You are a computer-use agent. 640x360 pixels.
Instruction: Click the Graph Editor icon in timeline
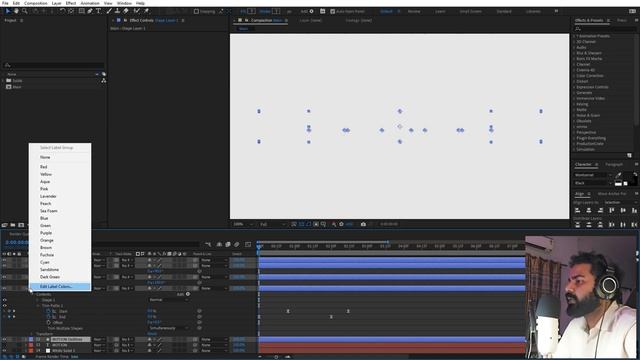[248, 244]
